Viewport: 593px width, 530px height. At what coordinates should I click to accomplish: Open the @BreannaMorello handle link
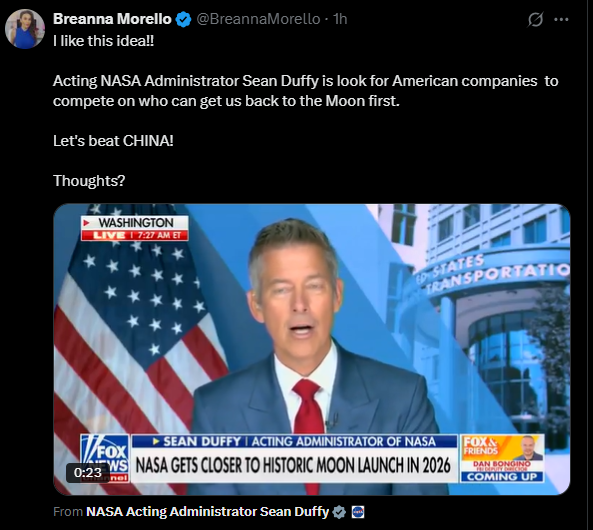pos(258,19)
